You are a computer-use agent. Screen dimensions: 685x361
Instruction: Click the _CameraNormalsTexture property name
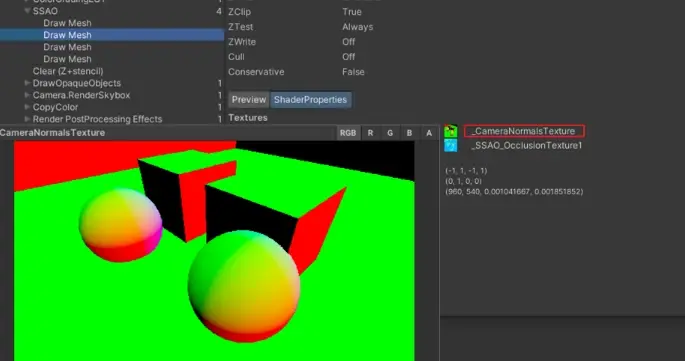[x=523, y=131]
